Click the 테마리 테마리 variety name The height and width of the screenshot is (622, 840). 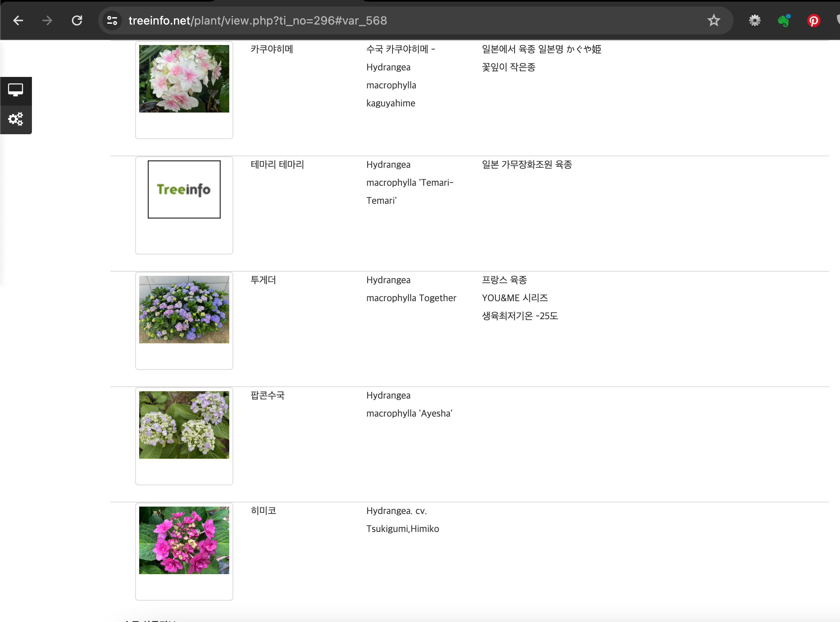tap(277, 165)
